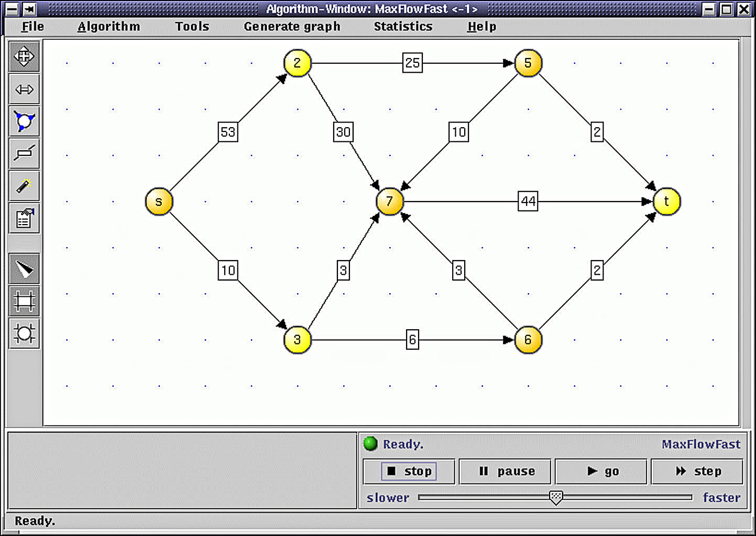Select graph node 2

298,63
